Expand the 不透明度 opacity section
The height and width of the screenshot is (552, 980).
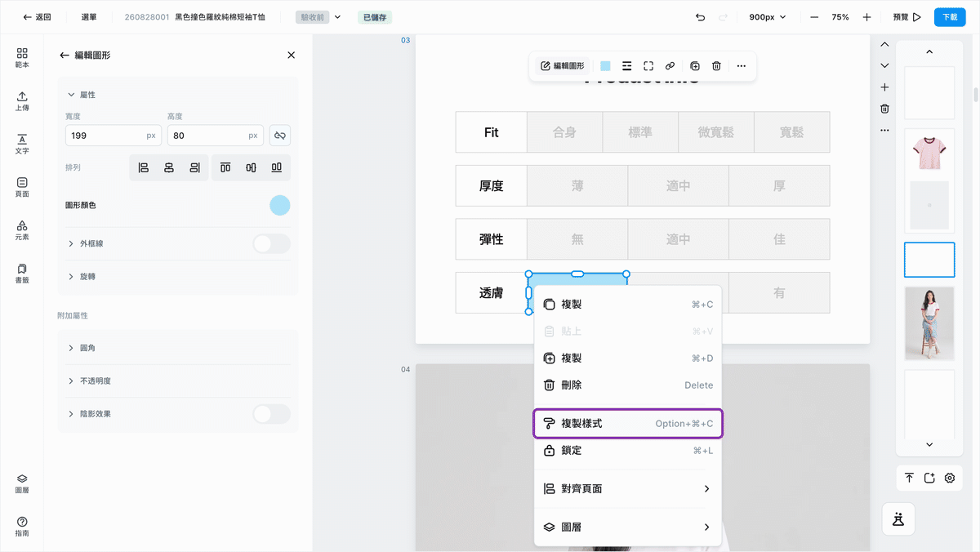pyautogui.click(x=71, y=381)
